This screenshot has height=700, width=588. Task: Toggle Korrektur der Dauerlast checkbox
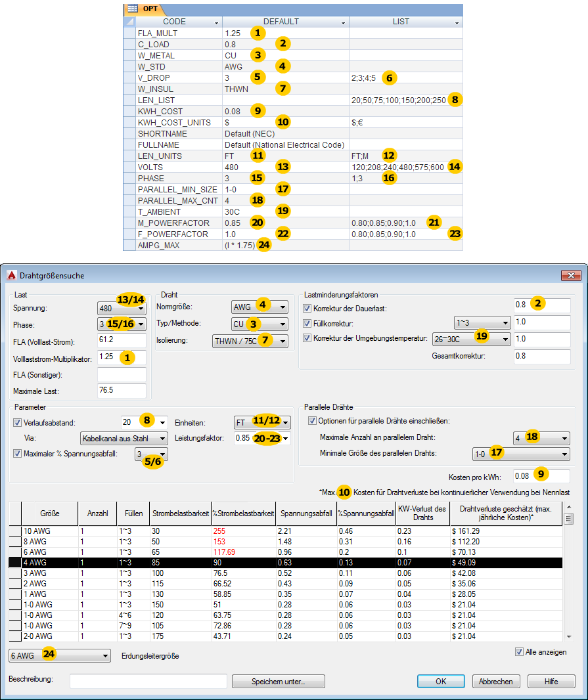307,308
